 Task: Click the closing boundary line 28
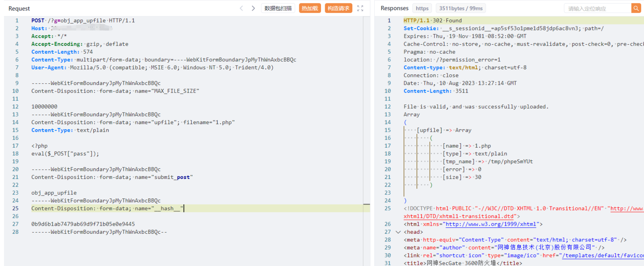99,232
